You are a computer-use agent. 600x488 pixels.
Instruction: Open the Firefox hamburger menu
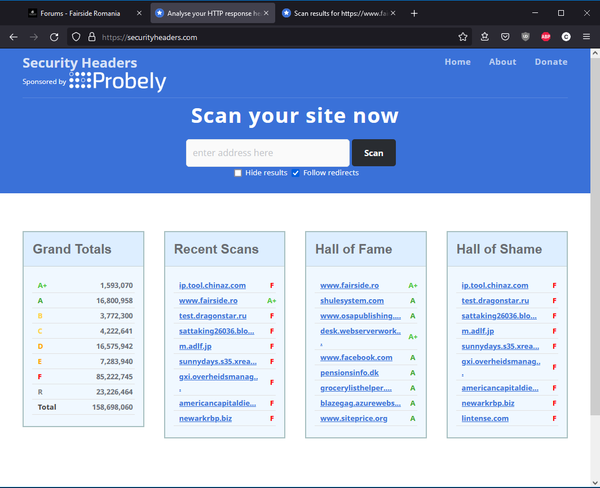[x=586, y=37]
